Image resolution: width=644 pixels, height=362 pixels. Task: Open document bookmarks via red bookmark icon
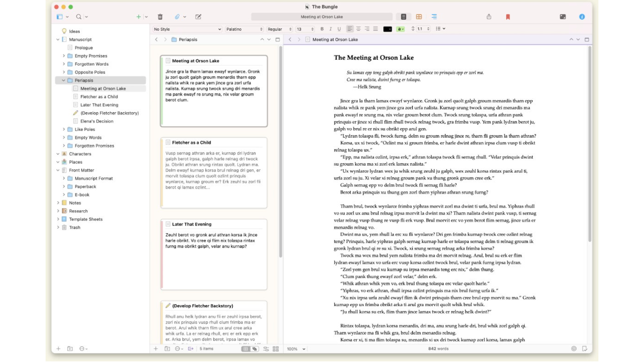[507, 17]
